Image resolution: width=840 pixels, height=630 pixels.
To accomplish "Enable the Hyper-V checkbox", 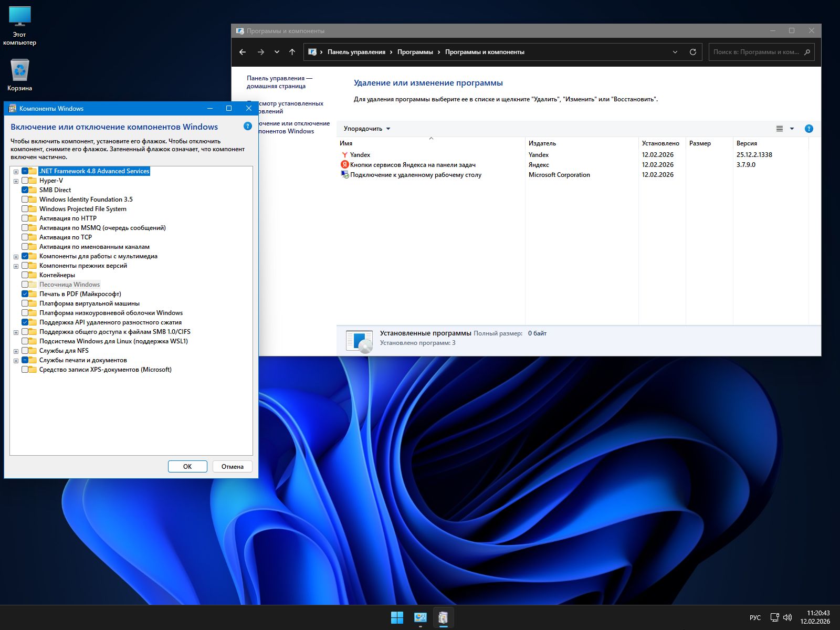I will click(25, 181).
